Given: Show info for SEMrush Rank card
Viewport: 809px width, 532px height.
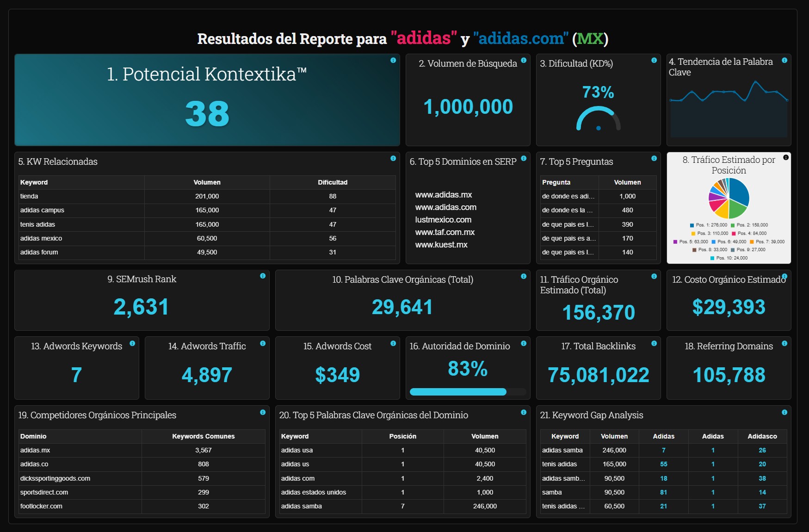Looking at the screenshot, I should [x=263, y=276].
